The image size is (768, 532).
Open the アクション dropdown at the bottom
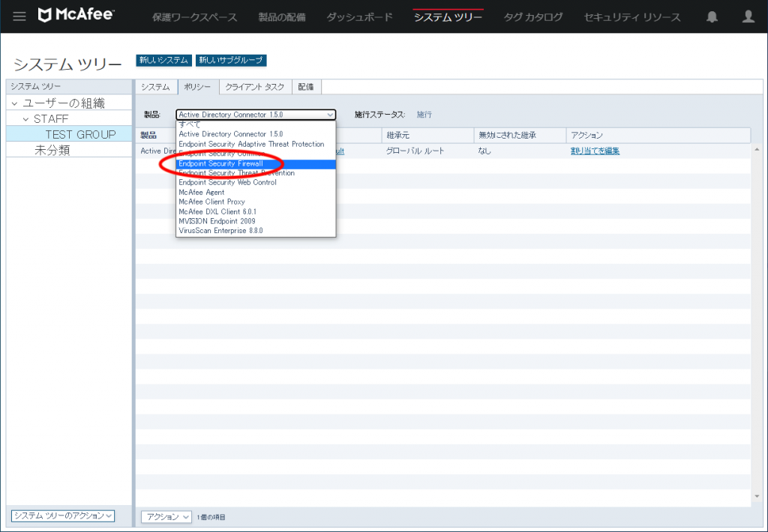[x=166, y=517]
